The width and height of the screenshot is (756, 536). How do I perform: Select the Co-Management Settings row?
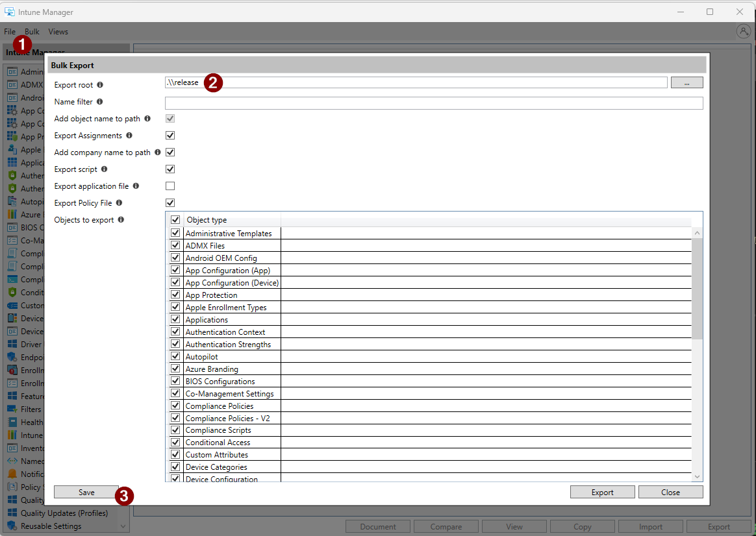pos(431,393)
